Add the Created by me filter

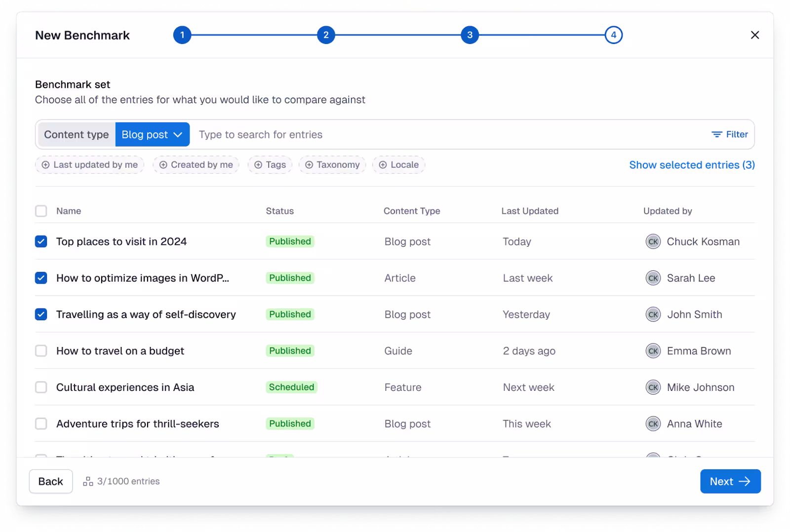[196, 165]
